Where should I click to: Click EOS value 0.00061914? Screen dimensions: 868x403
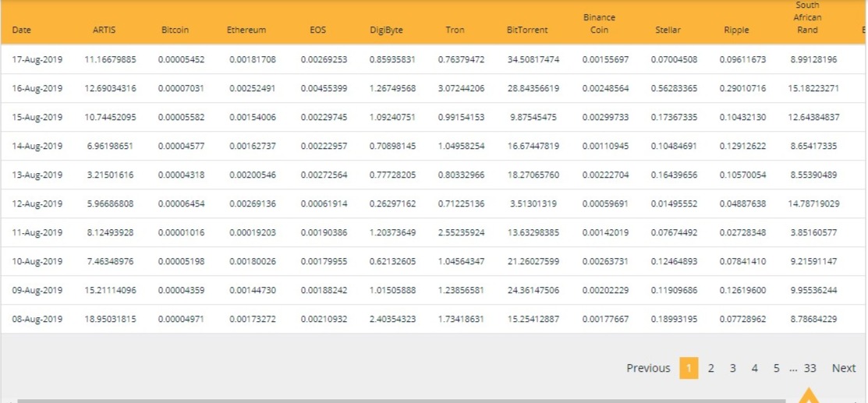[x=324, y=203]
